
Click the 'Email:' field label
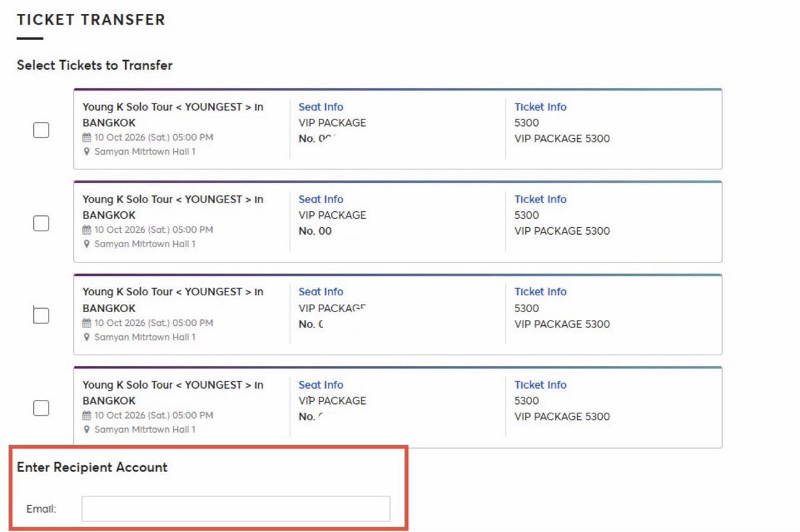[41, 509]
